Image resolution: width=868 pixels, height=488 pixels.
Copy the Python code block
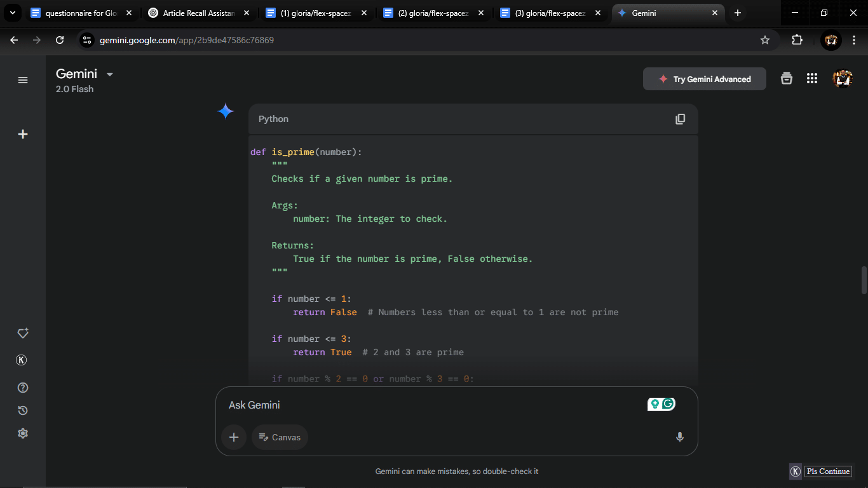click(x=680, y=119)
